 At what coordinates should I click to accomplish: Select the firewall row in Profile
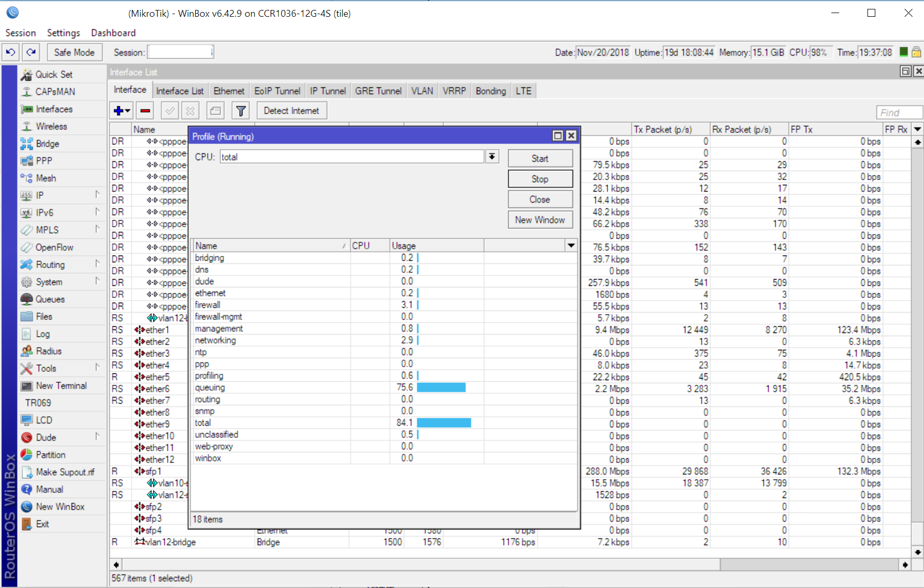click(x=385, y=305)
